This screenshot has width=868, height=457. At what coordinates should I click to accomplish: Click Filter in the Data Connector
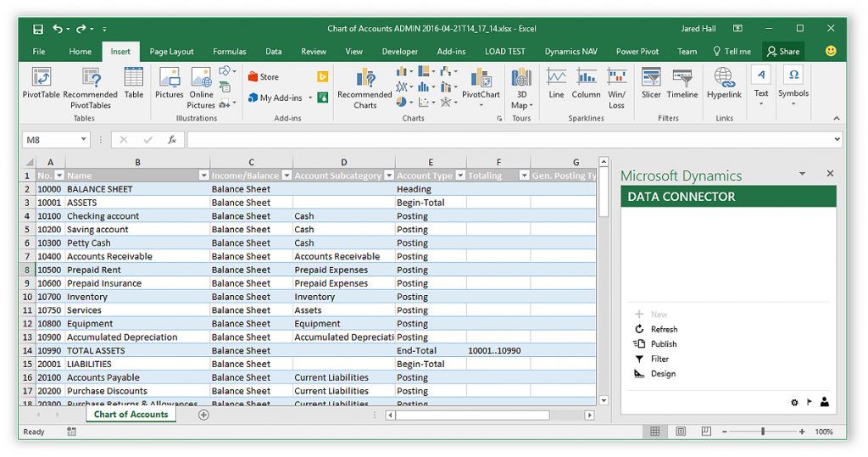click(x=652, y=359)
